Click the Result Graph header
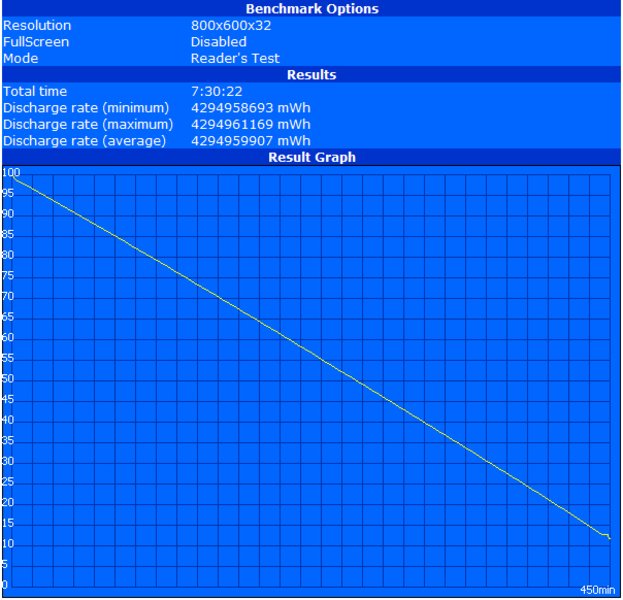Screen dimensions: 623x600 click(x=312, y=157)
